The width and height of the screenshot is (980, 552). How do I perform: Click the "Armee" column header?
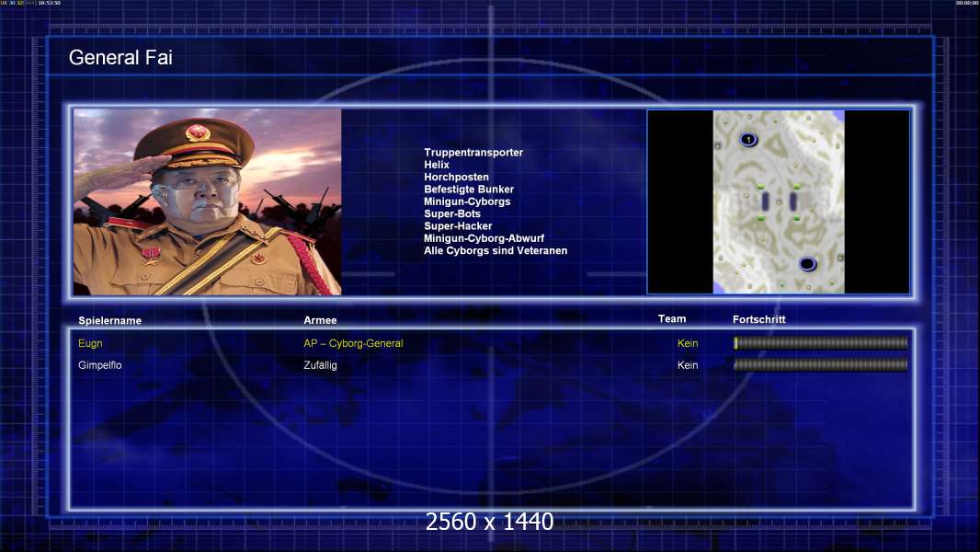pyautogui.click(x=320, y=320)
